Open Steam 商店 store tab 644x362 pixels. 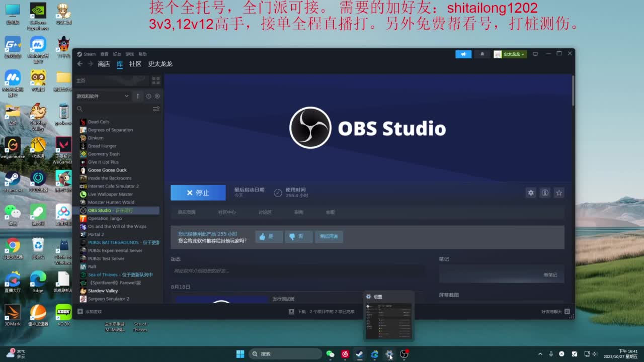pyautogui.click(x=104, y=64)
